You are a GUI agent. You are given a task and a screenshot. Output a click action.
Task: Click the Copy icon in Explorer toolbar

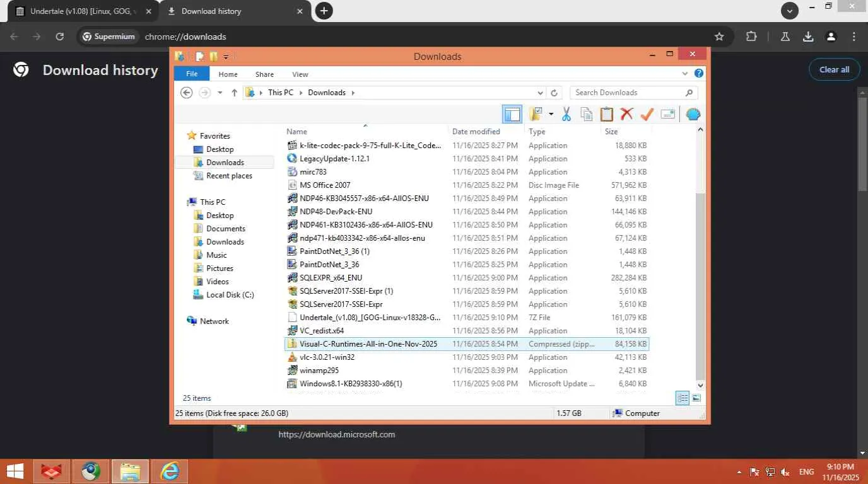pyautogui.click(x=587, y=114)
